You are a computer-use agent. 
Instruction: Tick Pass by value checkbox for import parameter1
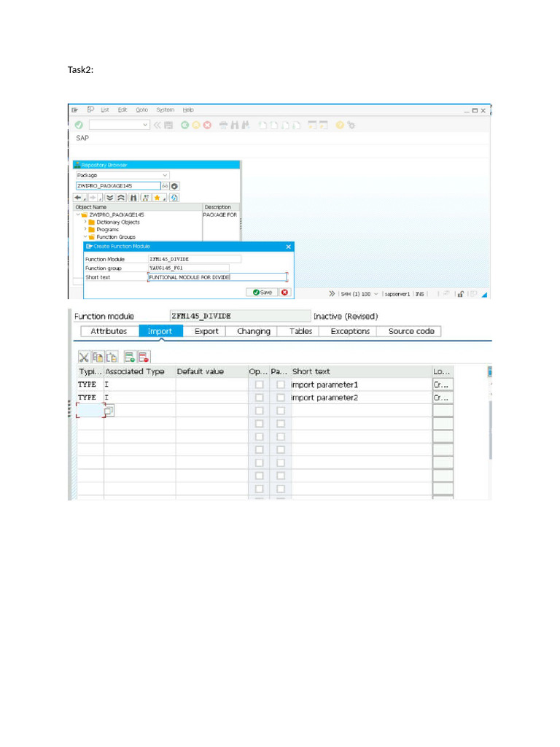pyautogui.click(x=281, y=384)
